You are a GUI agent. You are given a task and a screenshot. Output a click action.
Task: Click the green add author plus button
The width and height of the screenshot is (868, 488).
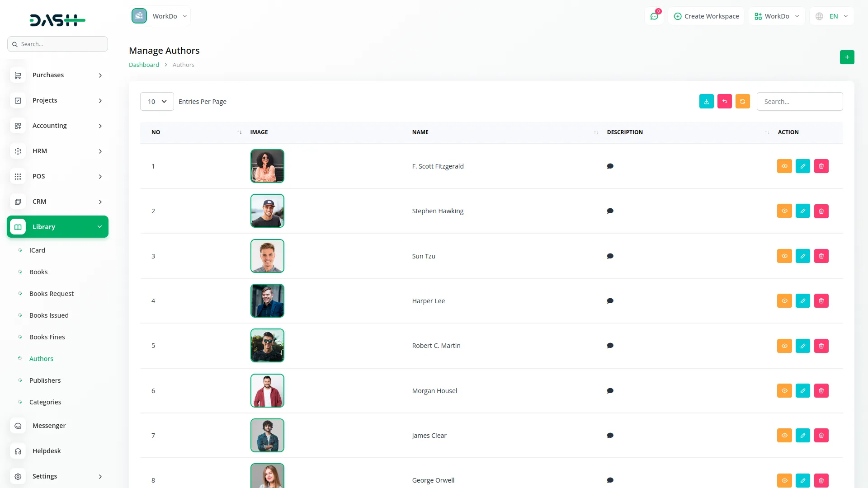pos(847,57)
